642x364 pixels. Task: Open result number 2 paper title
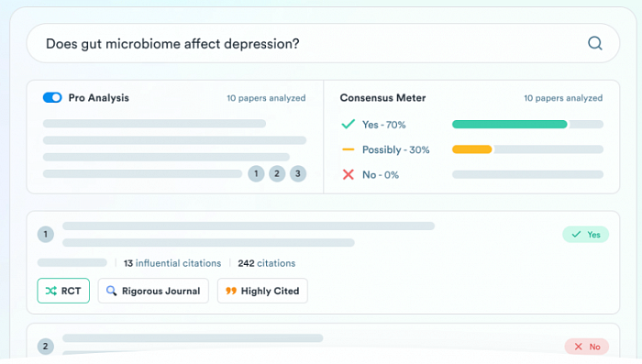pos(193,338)
